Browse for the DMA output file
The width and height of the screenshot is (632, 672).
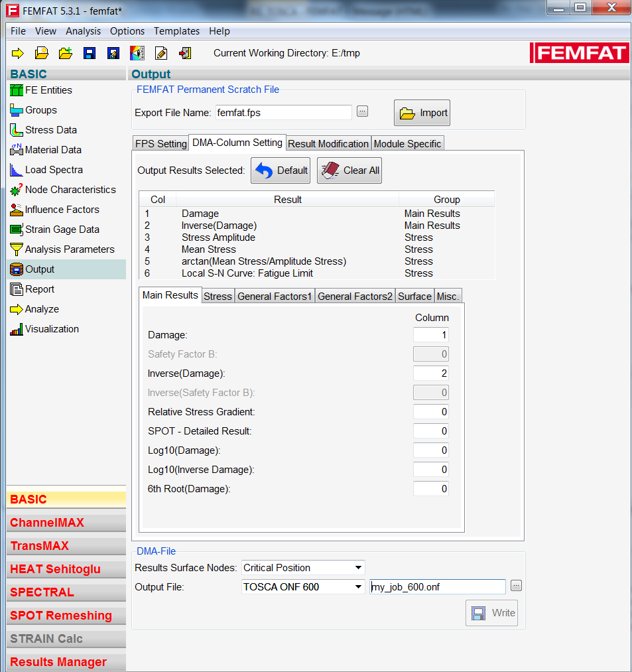pos(517,586)
